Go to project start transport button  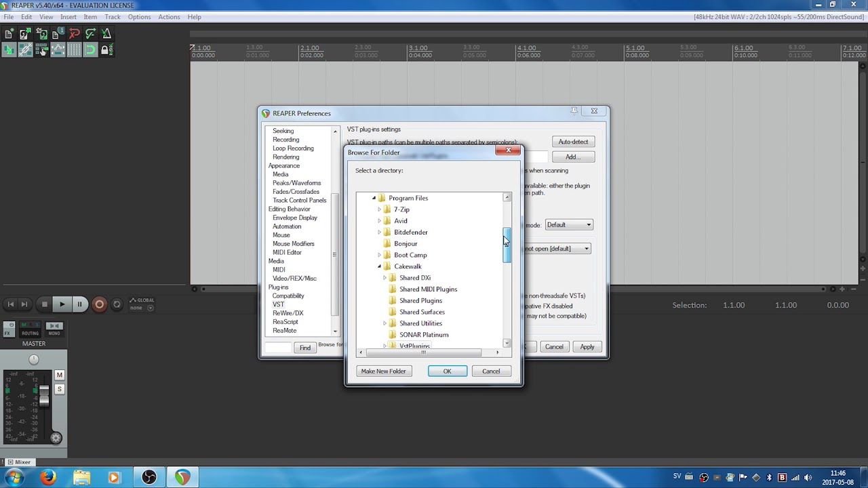11,304
